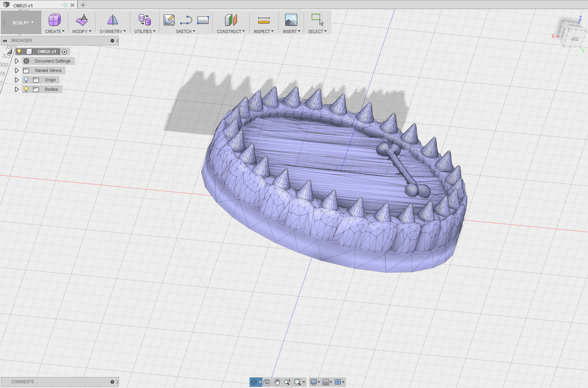Select the Bodies tree row label
The width and height of the screenshot is (588, 388).
[51, 89]
